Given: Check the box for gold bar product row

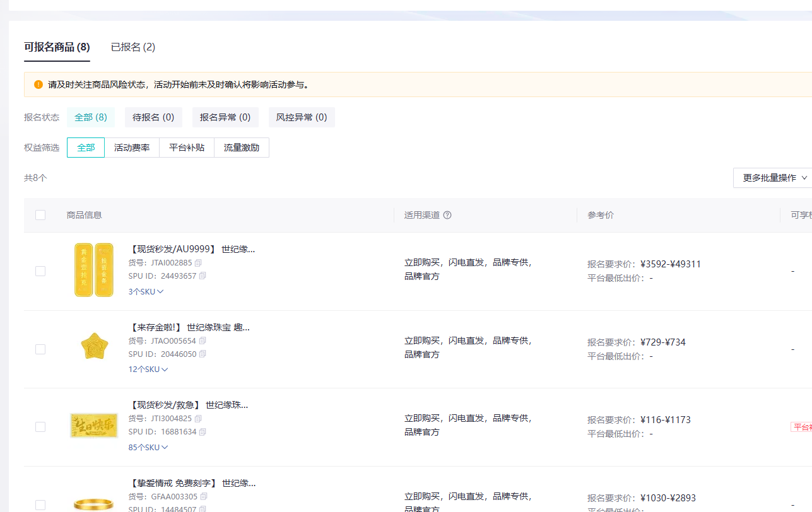Looking at the screenshot, I should [x=40, y=271].
